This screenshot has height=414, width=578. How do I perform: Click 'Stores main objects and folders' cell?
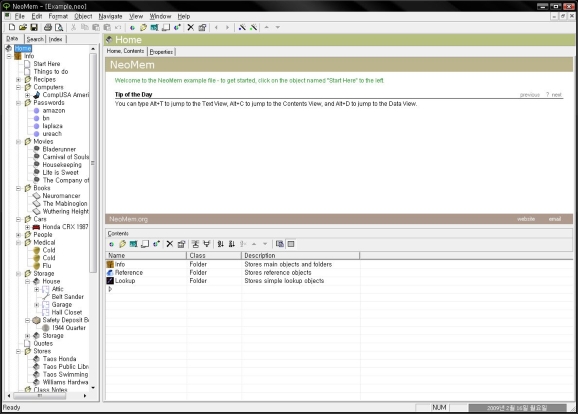(288, 264)
